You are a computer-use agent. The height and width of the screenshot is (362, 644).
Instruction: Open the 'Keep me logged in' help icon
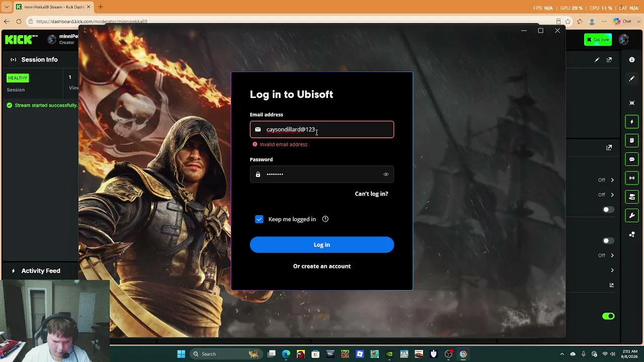point(325,219)
